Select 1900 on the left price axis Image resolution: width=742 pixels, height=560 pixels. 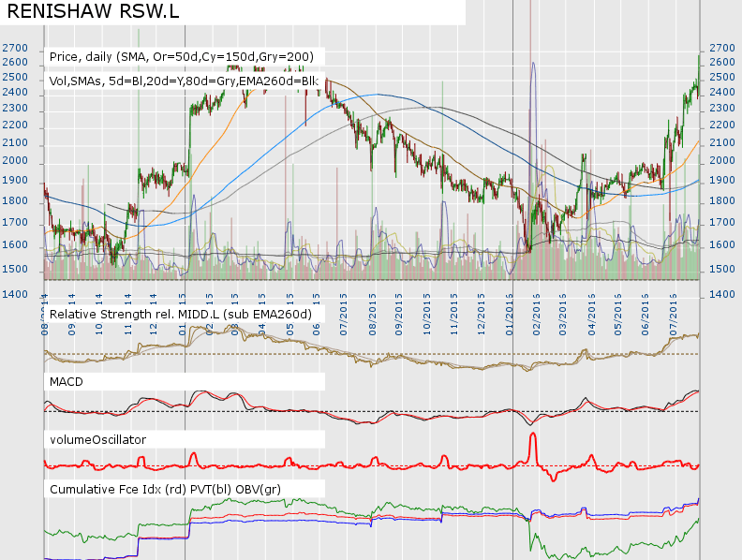(x=15, y=180)
